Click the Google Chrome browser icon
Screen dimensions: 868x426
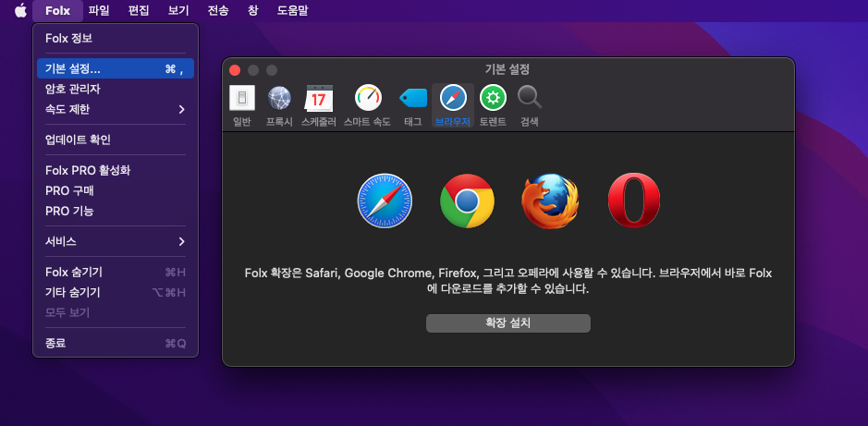click(x=467, y=201)
